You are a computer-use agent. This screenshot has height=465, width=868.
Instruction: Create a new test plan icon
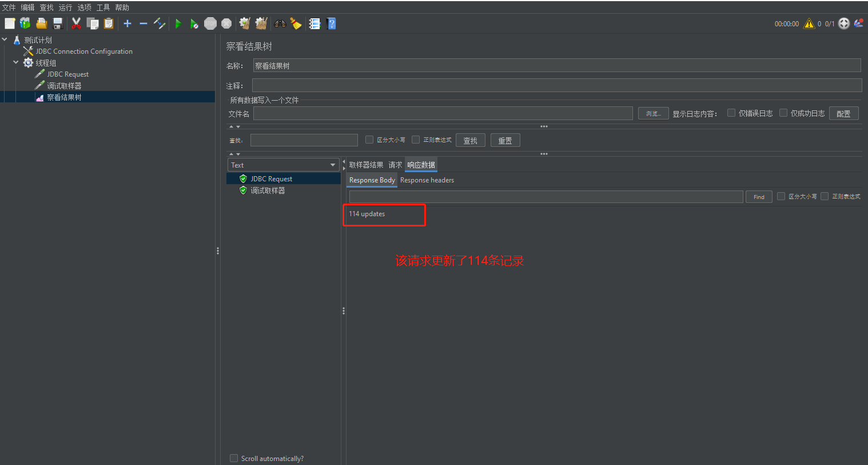coord(10,23)
